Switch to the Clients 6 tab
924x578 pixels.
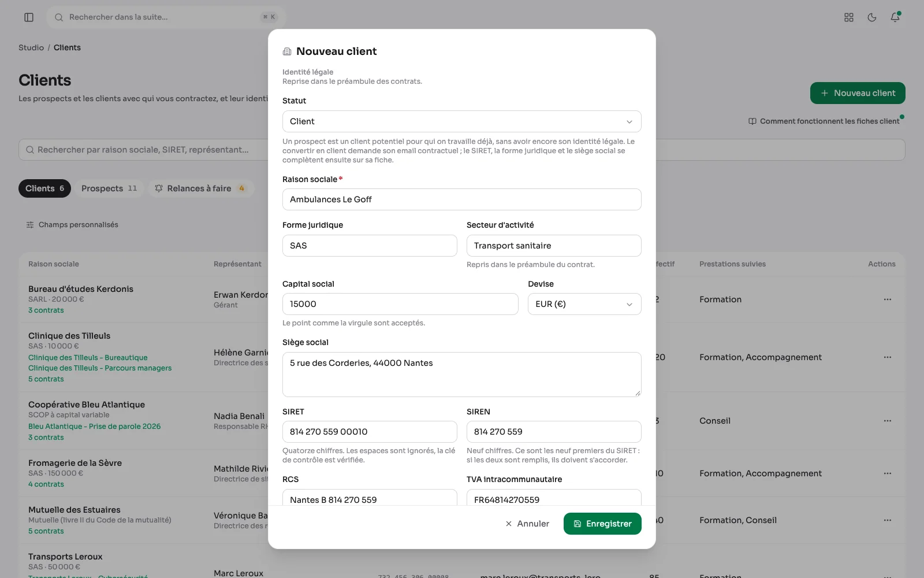click(x=44, y=188)
